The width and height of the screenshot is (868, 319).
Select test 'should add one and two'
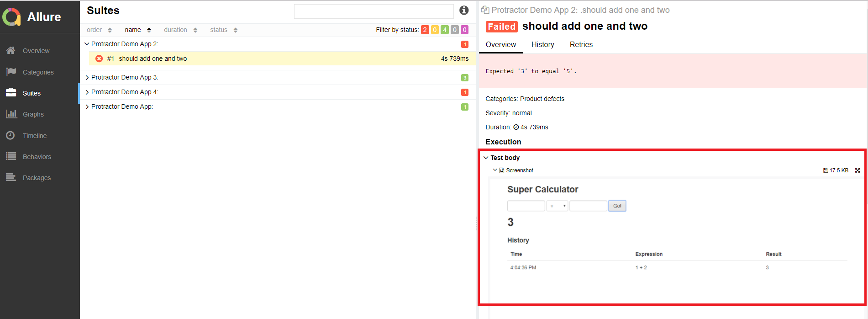point(282,58)
